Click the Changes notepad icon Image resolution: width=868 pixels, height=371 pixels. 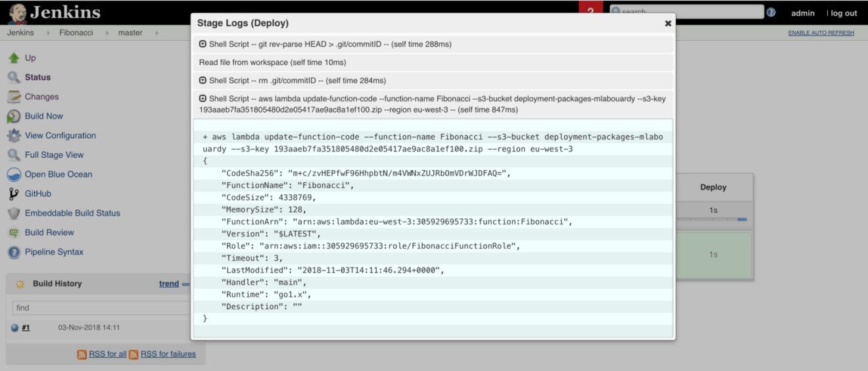tap(14, 97)
